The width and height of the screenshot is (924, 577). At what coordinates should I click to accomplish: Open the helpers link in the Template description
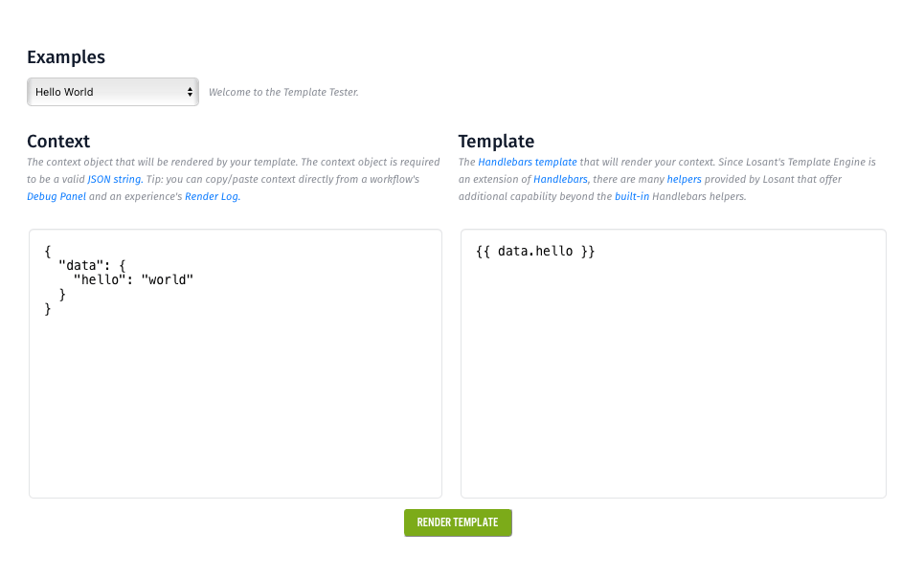pos(684,179)
